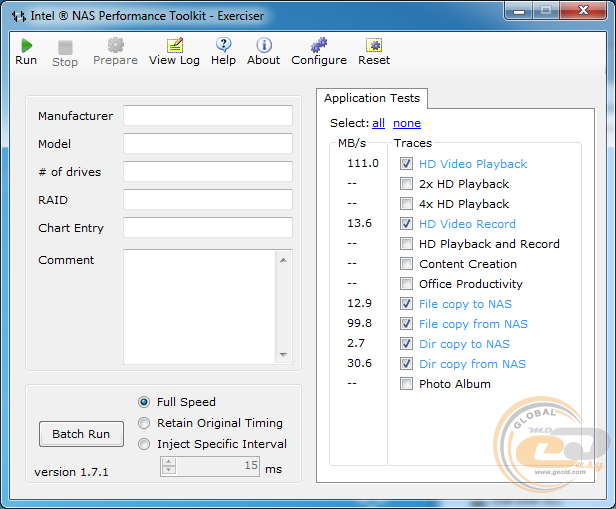Select Retain Original Timing option
This screenshot has height=509, width=616.
click(144, 423)
